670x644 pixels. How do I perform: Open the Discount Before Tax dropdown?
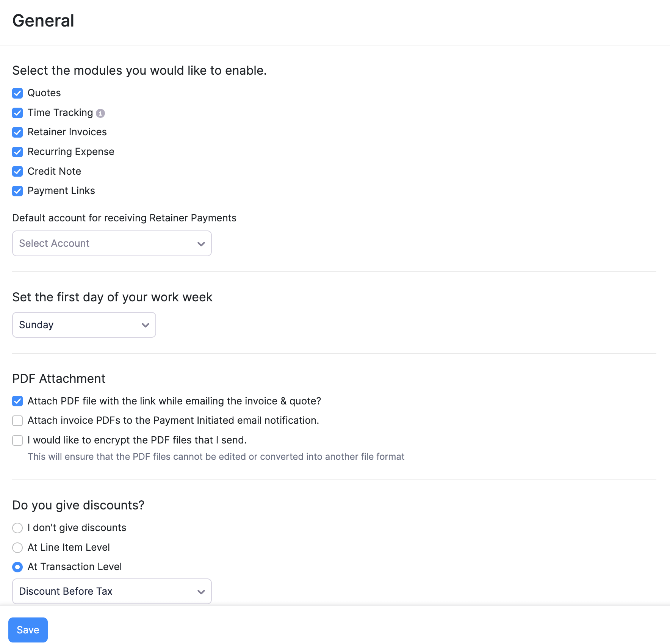(x=111, y=591)
